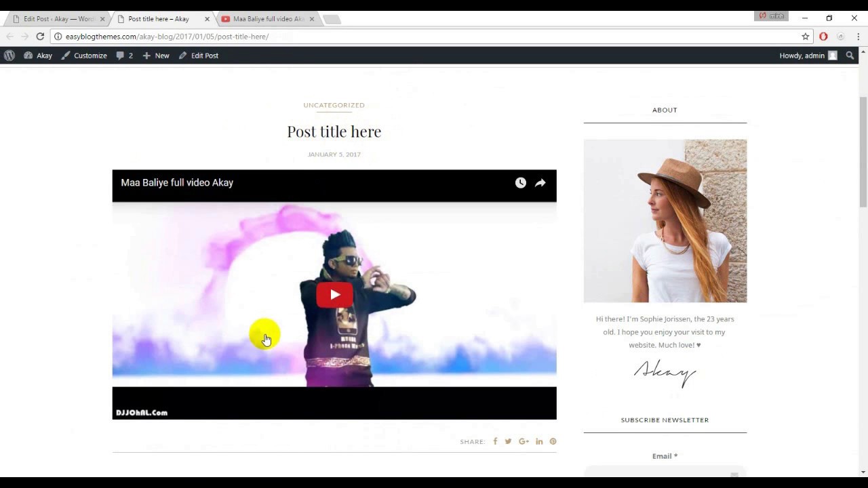The image size is (868, 488).
Task: Click the Akay signature image
Action: 665,373
